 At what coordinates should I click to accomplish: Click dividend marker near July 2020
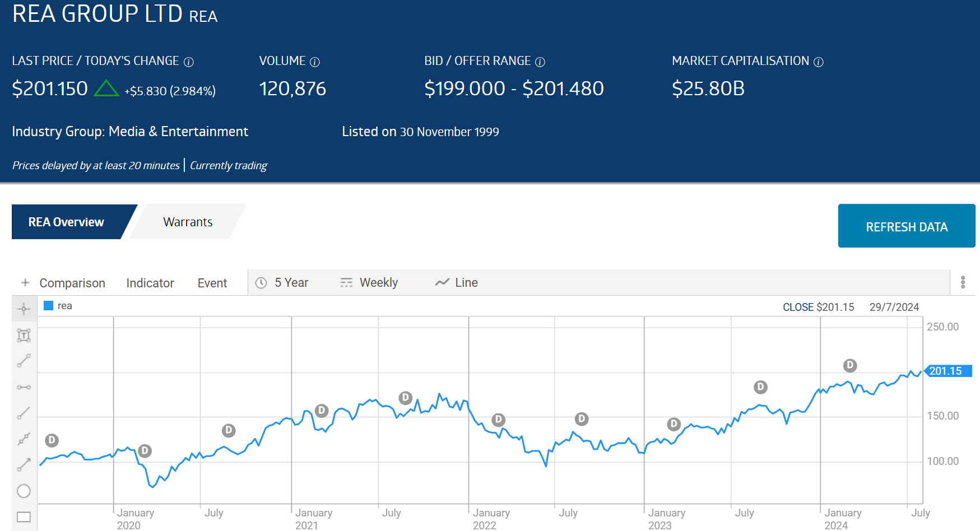click(x=229, y=431)
